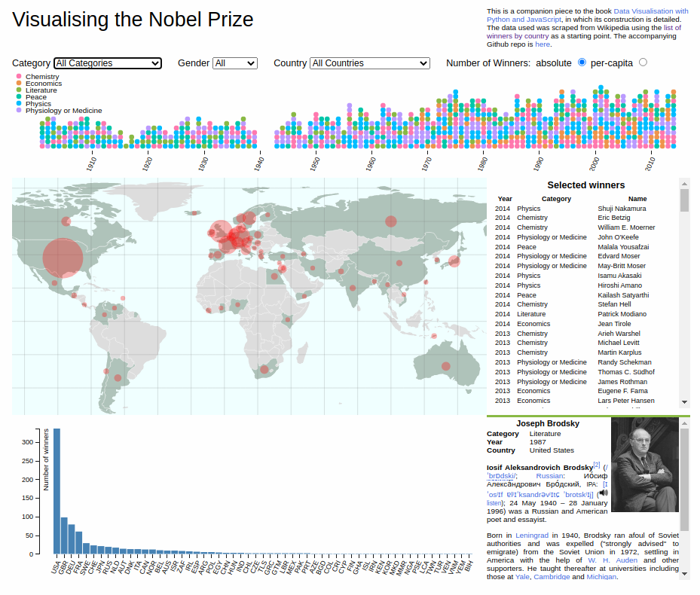
Task: Click the USA bar in bar chart
Action: pyautogui.click(x=57, y=491)
